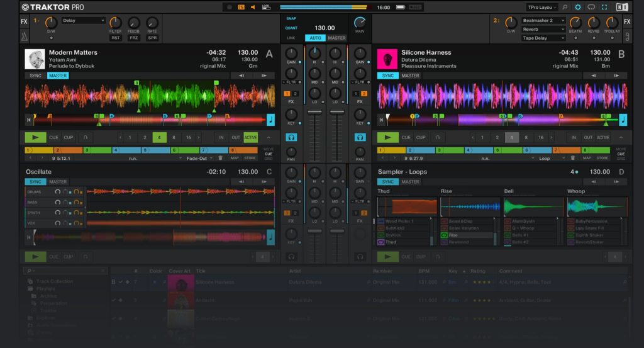Toggle MASTER on Deck B

point(410,76)
